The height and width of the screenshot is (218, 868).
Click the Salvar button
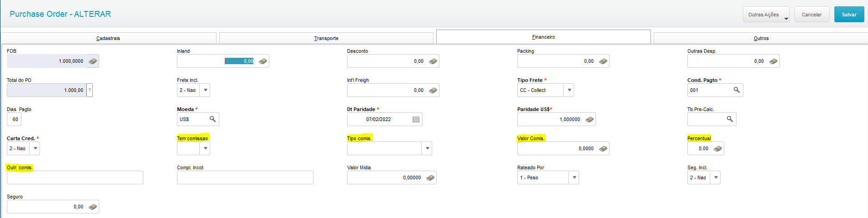tap(849, 15)
